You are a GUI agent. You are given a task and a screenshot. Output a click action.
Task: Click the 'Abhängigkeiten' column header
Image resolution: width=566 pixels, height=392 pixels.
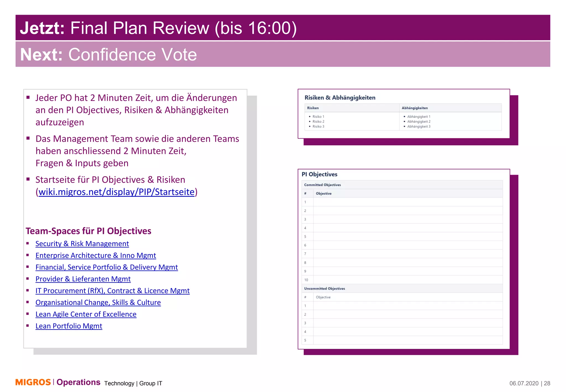450,108
